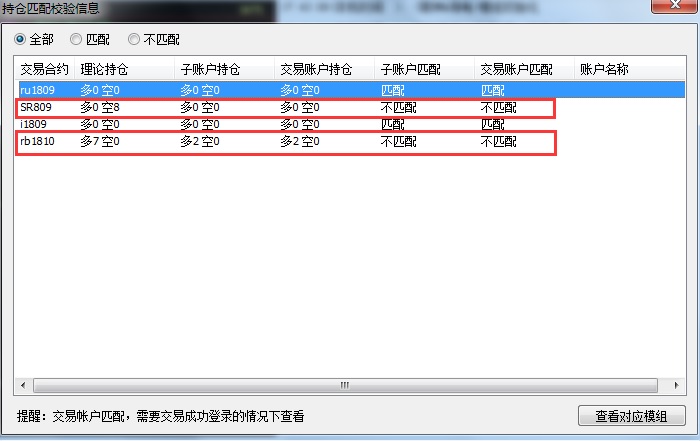Click the horizontal scrollbar right arrow

click(676, 385)
